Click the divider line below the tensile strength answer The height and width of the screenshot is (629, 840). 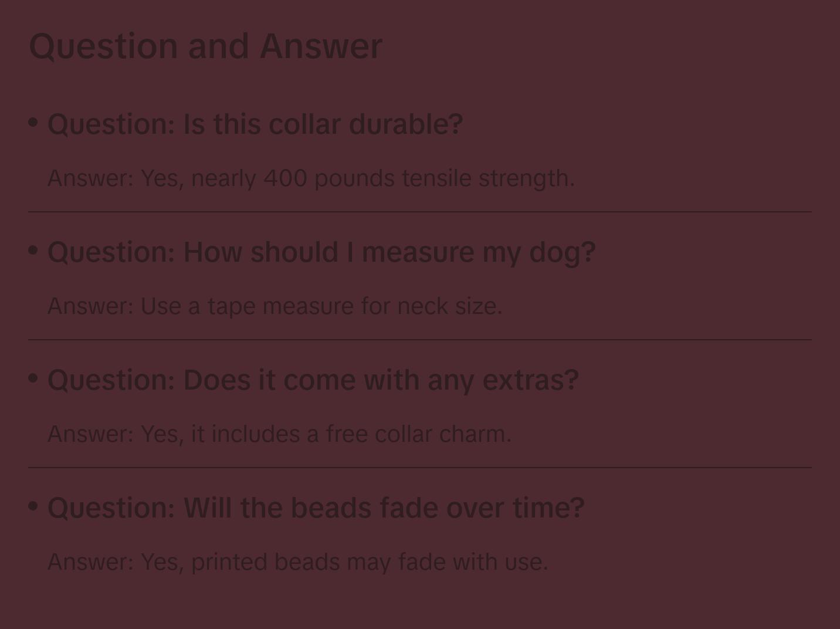coord(420,212)
